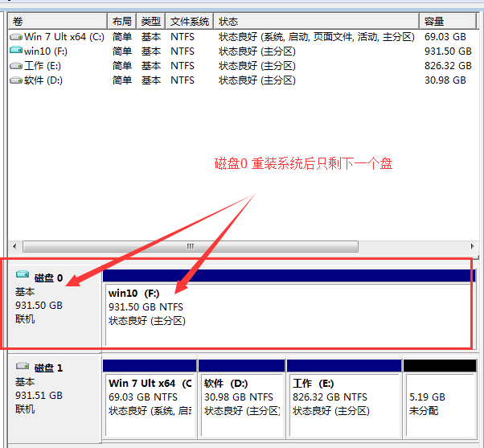Viewport: 484px width, 448px height.
Task: Select the 软件 (D:) volume row
Action: coord(242,80)
